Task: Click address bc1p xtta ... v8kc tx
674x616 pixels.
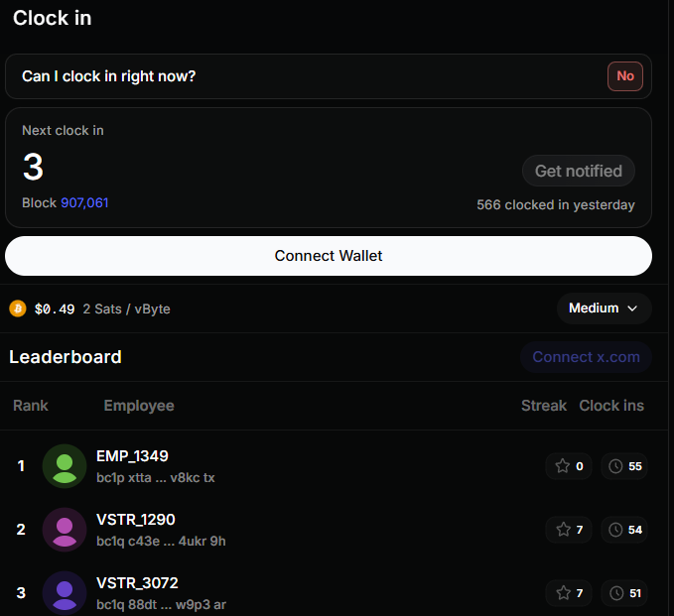Action: (156, 478)
